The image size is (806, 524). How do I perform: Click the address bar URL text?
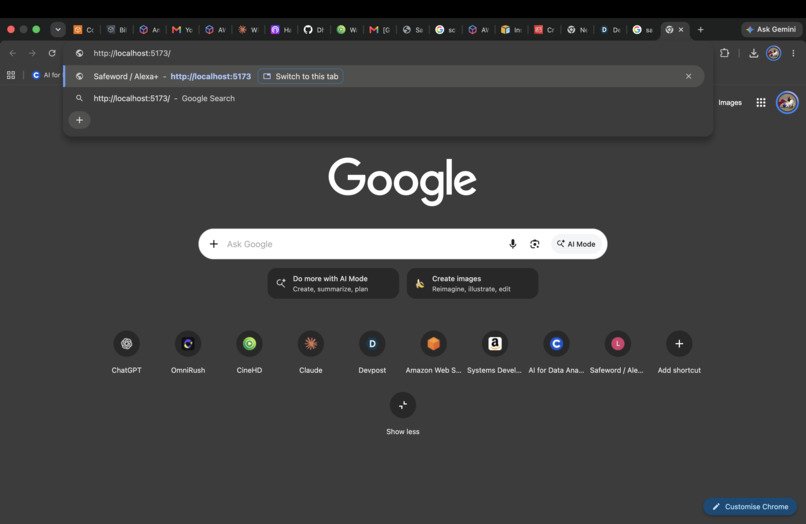(x=132, y=53)
